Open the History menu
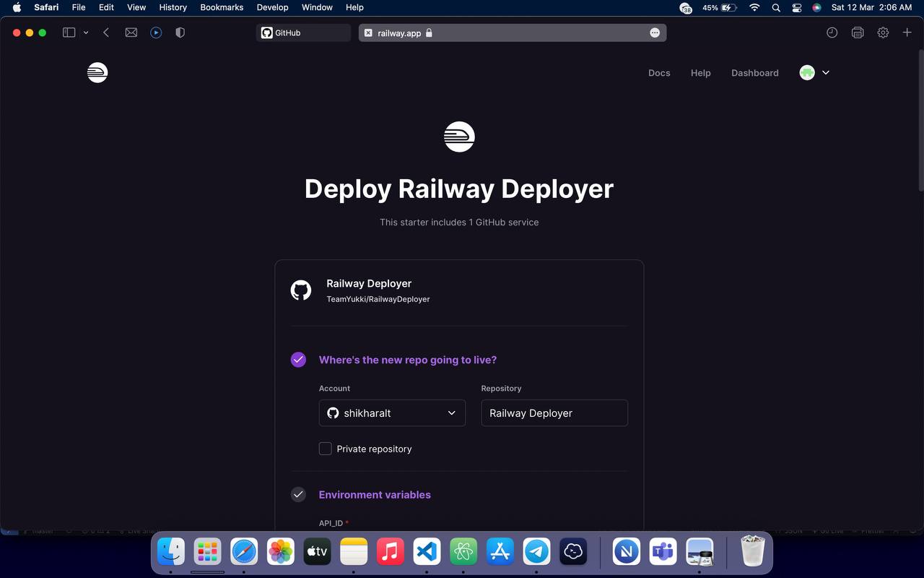This screenshot has height=578, width=924. coord(173,7)
